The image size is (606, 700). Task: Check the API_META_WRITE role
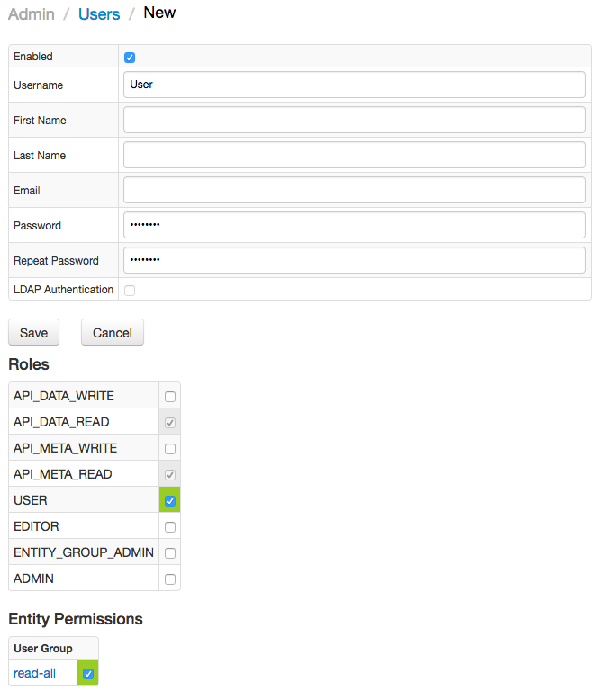coord(170,449)
